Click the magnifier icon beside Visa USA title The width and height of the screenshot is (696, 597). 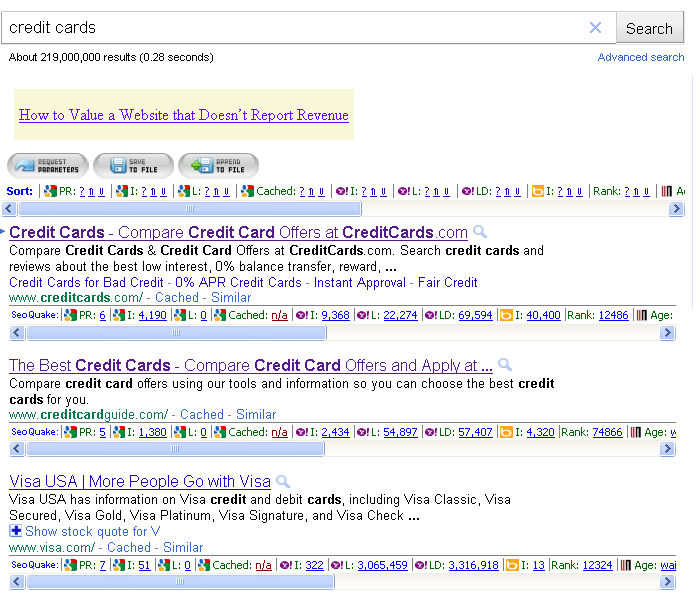[x=283, y=481]
